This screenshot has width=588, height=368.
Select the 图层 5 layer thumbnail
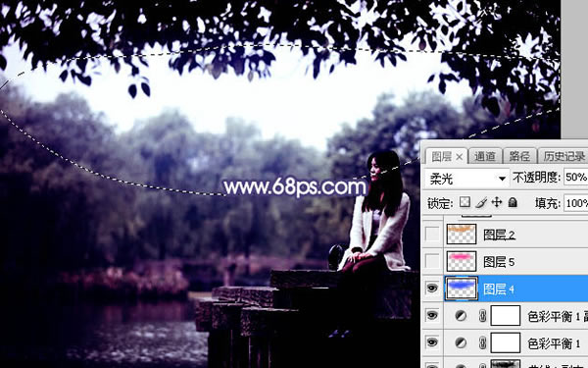[x=462, y=261]
